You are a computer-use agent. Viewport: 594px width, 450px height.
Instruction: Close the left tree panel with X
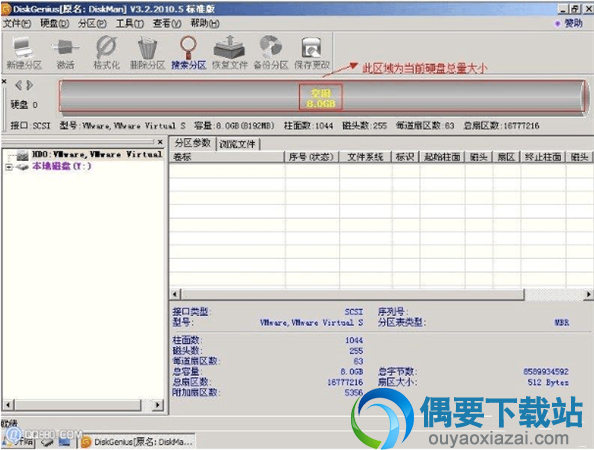point(160,142)
